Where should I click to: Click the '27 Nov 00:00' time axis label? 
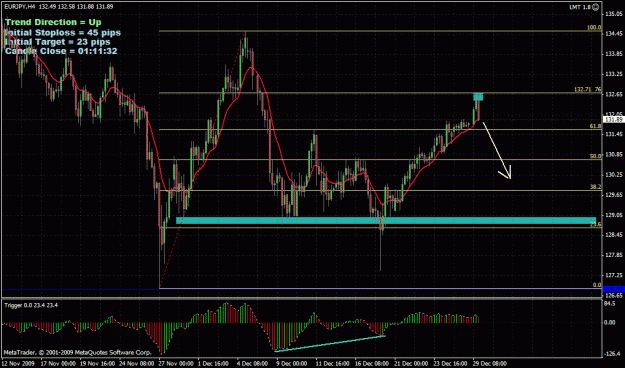click(176, 364)
